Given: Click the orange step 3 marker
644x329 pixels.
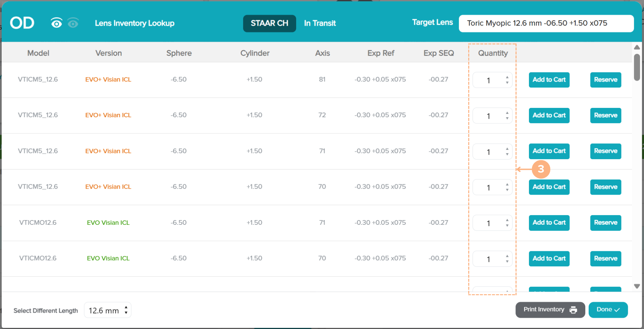Looking at the screenshot, I should tap(541, 169).
